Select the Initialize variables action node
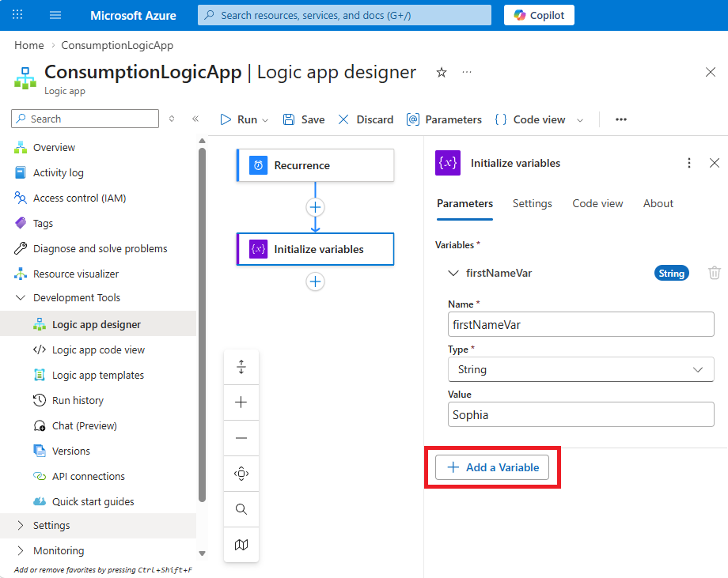Image resolution: width=728 pixels, height=578 pixels. [315, 249]
